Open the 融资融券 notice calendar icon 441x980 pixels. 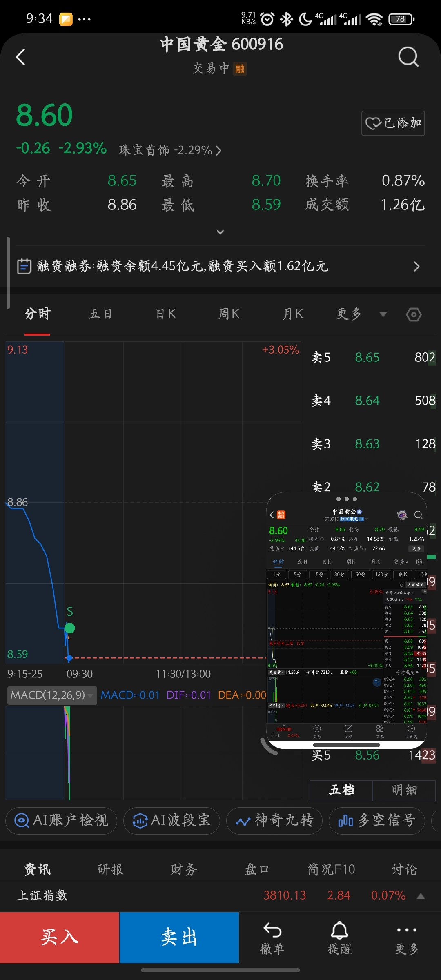click(x=24, y=266)
